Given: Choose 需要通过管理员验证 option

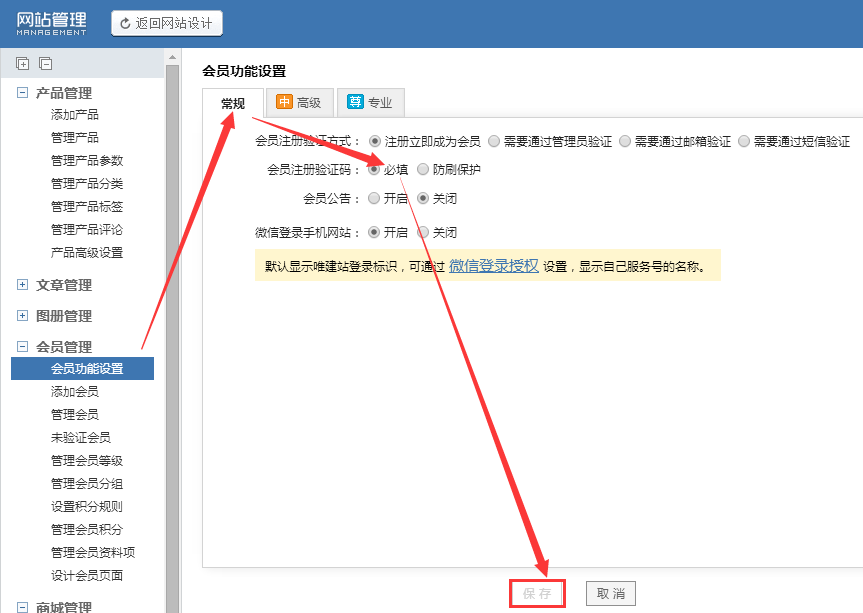Looking at the screenshot, I should point(494,141).
